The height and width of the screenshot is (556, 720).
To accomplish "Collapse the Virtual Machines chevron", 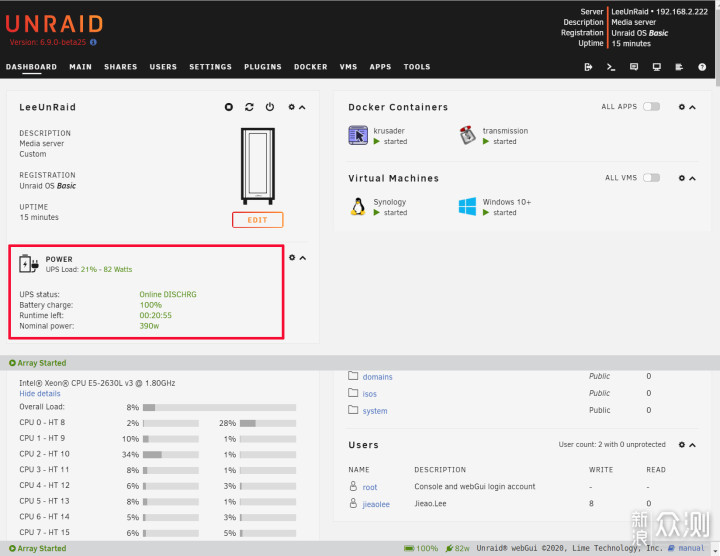I will coord(692,179).
